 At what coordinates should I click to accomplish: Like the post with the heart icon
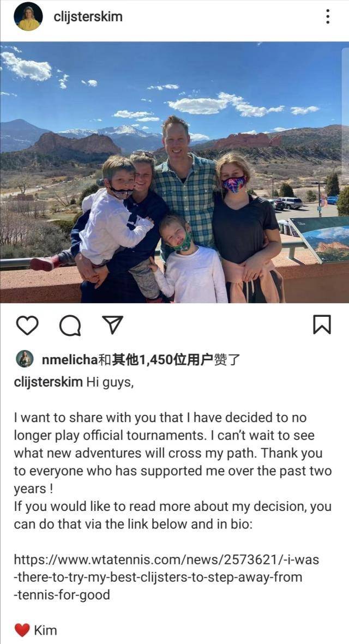coord(27,326)
